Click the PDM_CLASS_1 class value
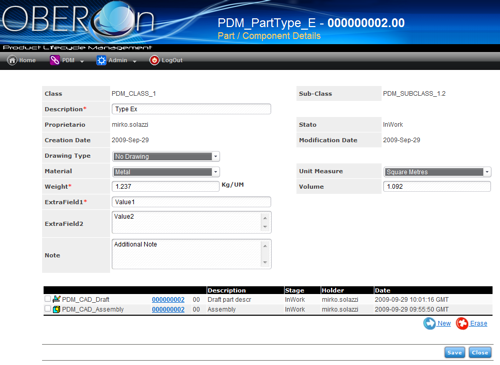500x365 pixels. (x=134, y=94)
